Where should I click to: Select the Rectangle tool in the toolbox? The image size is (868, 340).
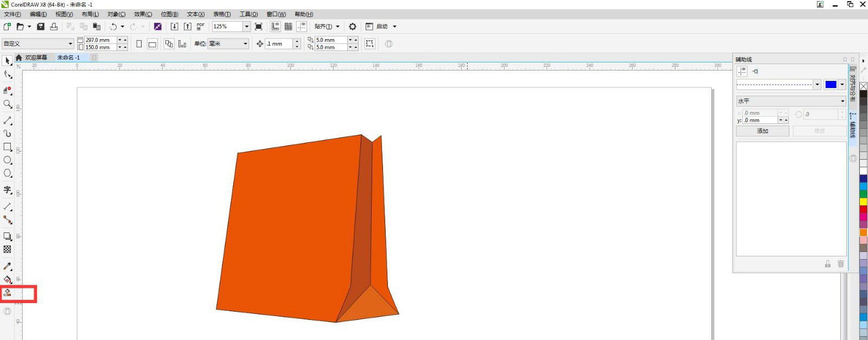click(8, 147)
